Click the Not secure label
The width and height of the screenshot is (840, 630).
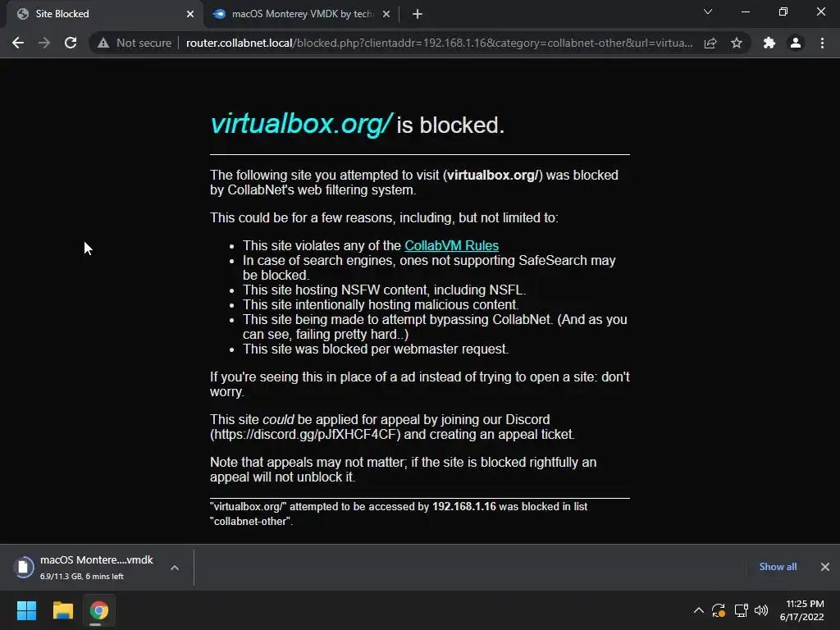point(144,43)
